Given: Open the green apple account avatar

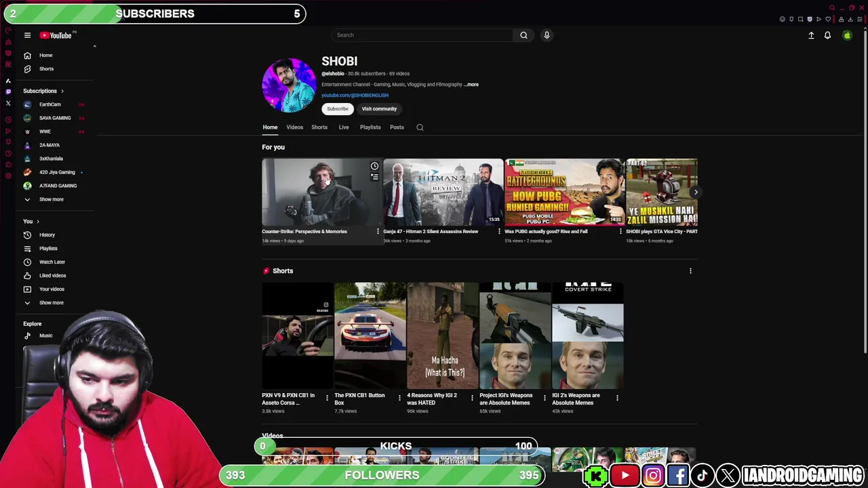Looking at the screenshot, I should point(847,35).
